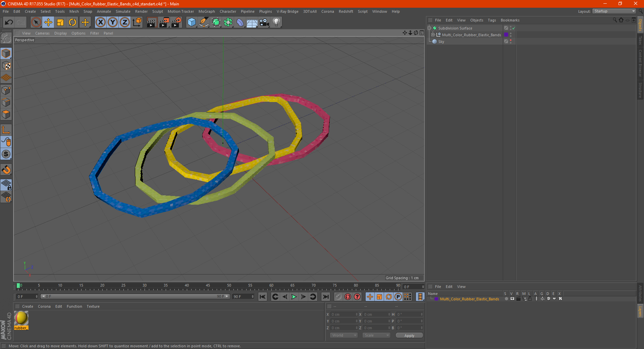Toggle the Locked Workplane icon
This screenshot has width=644, height=349.
pos(6,185)
